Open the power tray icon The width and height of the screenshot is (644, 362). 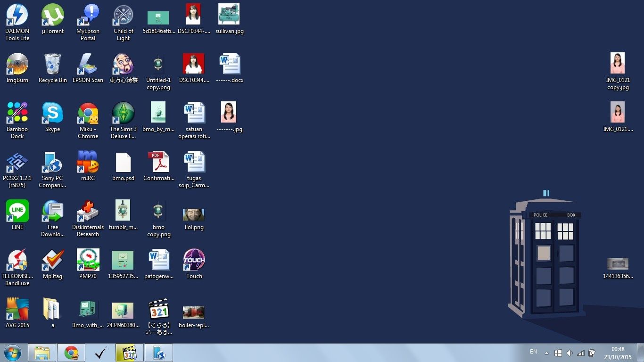click(592, 353)
